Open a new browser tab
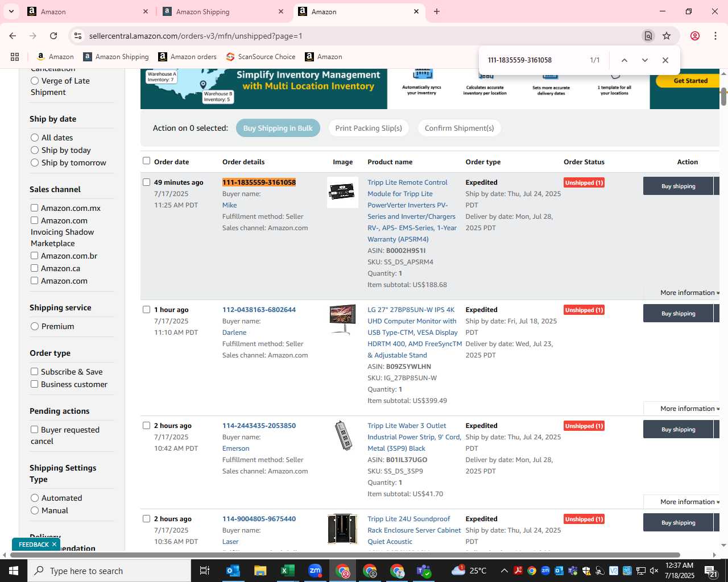 pyautogui.click(x=437, y=11)
